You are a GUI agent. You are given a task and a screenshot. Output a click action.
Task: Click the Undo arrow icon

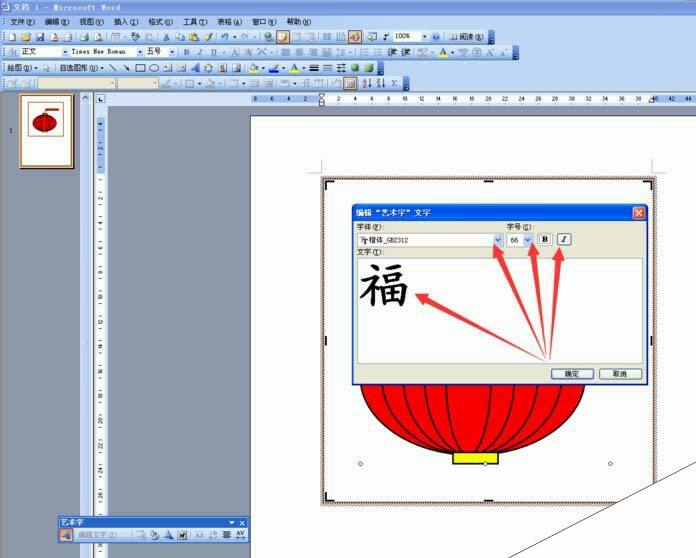coord(225,37)
